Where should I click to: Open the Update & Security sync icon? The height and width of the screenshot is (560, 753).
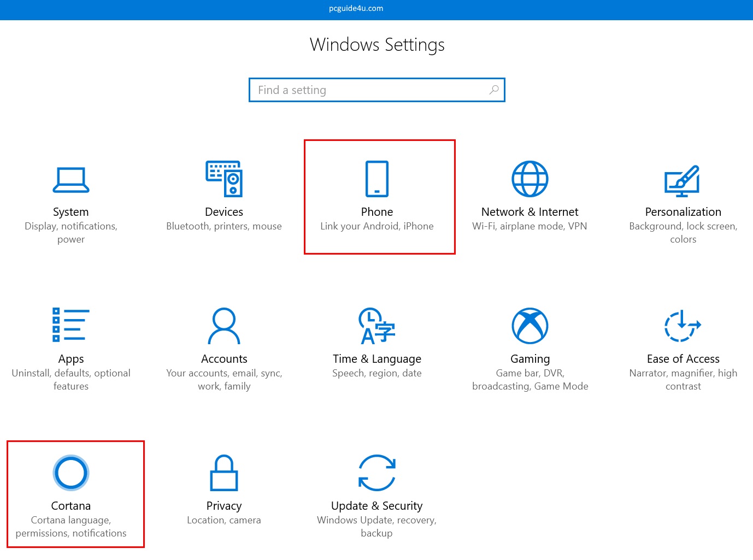pos(377,473)
